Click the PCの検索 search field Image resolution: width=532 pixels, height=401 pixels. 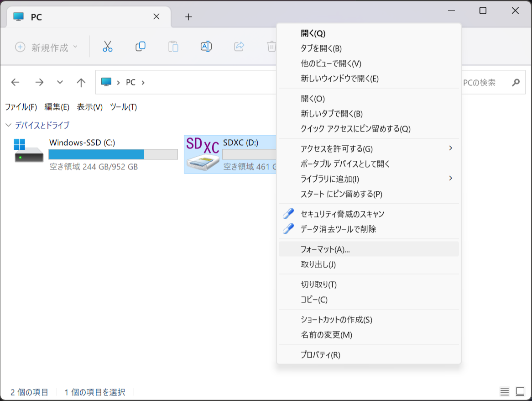pyautogui.click(x=484, y=83)
